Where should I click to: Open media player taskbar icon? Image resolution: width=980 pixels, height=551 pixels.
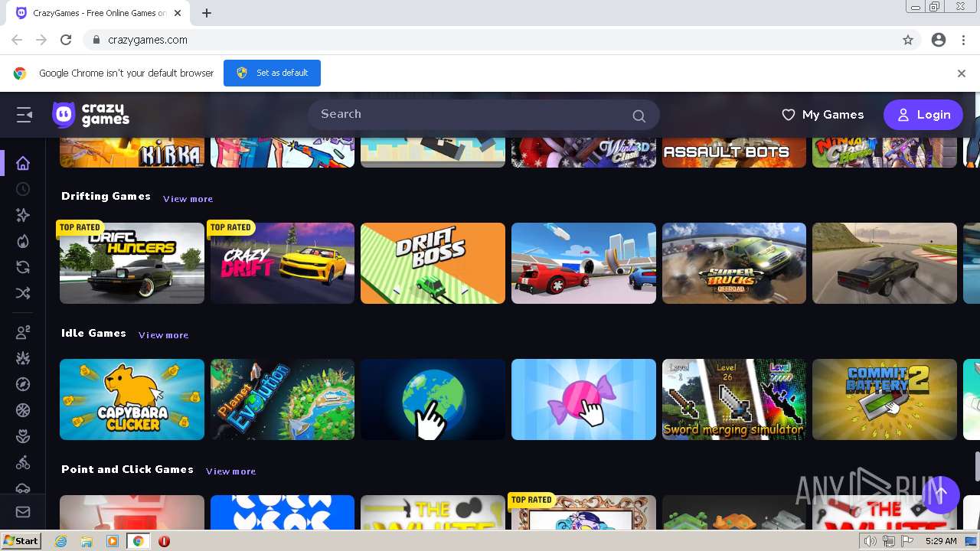(113, 541)
